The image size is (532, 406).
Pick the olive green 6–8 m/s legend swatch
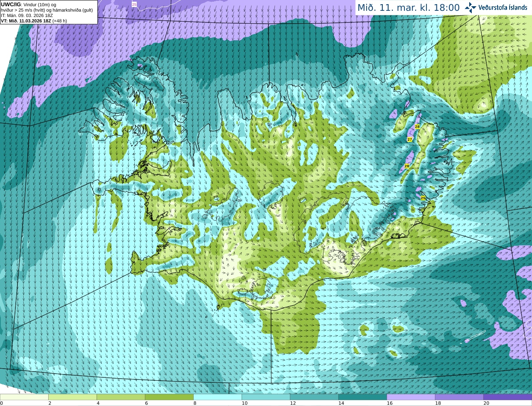tap(169, 397)
